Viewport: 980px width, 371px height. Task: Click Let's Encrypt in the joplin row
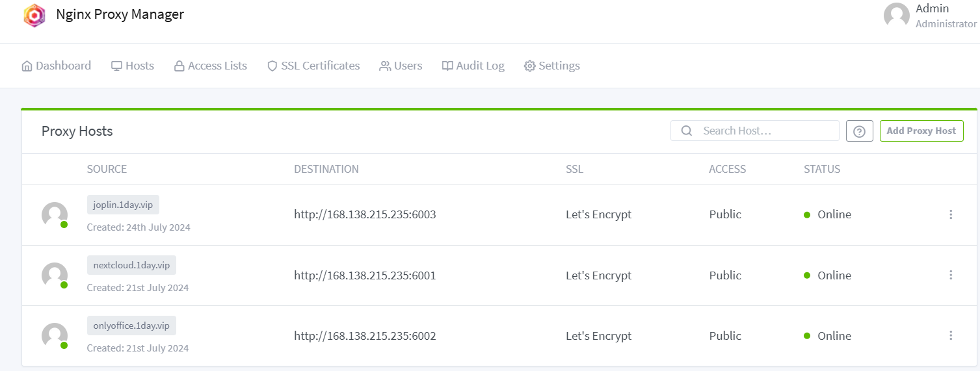tap(599, 214)
